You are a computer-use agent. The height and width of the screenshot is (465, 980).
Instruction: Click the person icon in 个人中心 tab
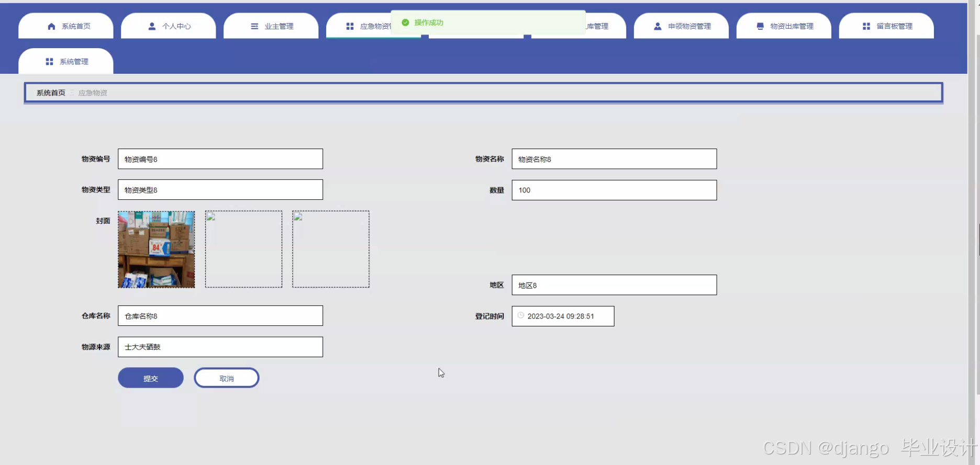point(152,26)
